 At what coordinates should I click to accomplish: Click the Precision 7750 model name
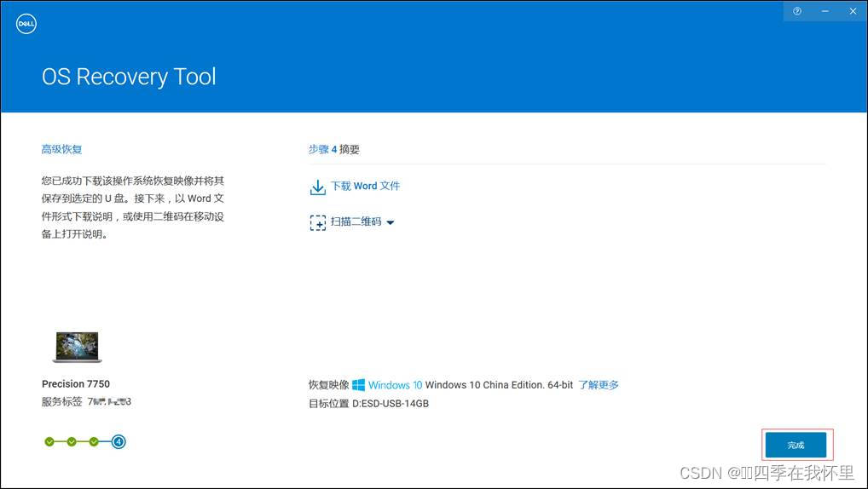click(76, 384)
